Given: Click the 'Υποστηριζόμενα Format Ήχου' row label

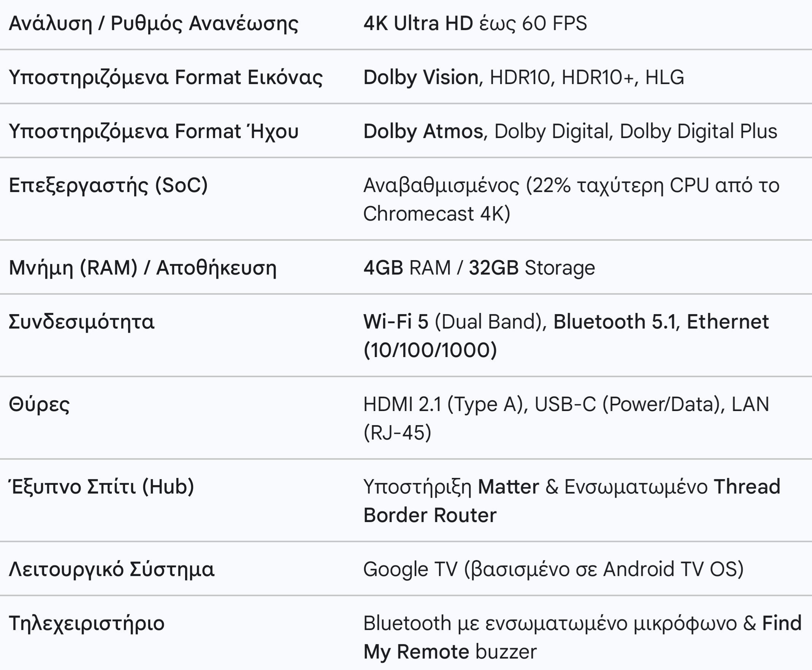Looking at the screenshot, I should coord(154,131).
